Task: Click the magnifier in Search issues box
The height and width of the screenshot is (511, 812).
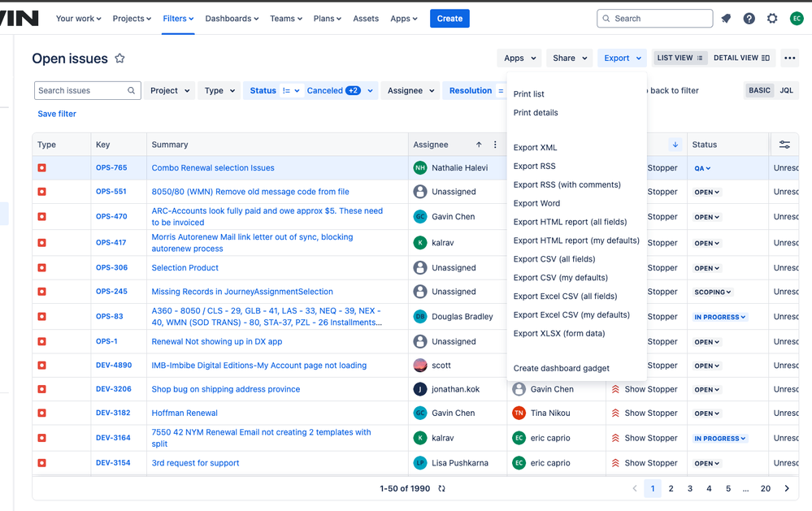Action: [132, 91]
